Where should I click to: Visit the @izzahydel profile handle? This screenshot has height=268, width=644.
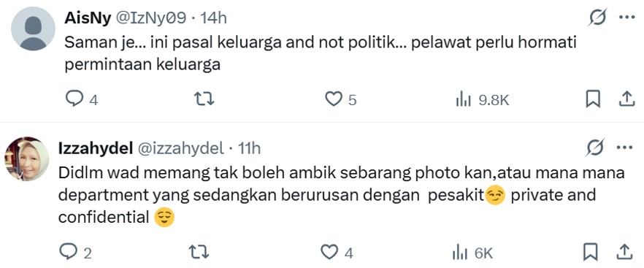[x=180, y=148]
